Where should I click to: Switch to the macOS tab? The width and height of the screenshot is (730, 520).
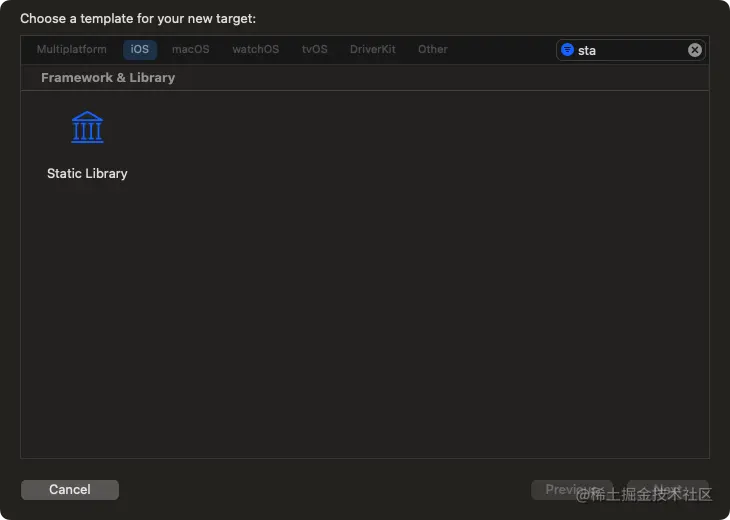190,49
